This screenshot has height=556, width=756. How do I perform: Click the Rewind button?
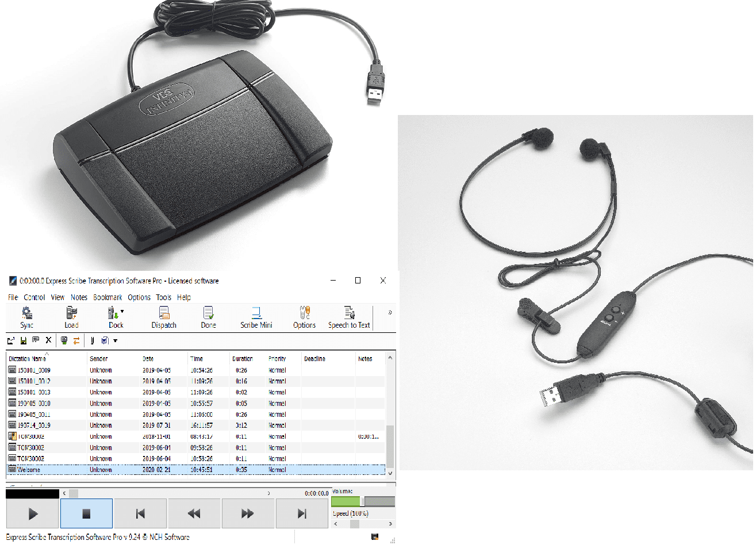[x=194, y=513]
